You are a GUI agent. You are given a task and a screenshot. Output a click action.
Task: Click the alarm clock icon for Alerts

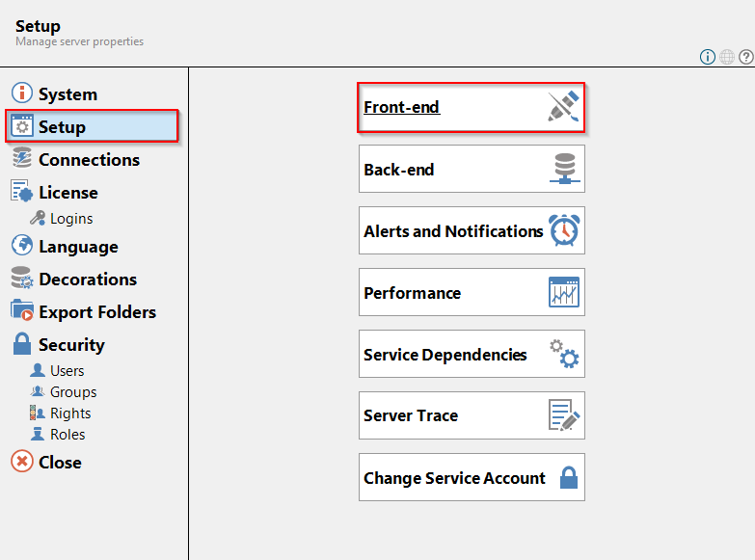(564, 230)
